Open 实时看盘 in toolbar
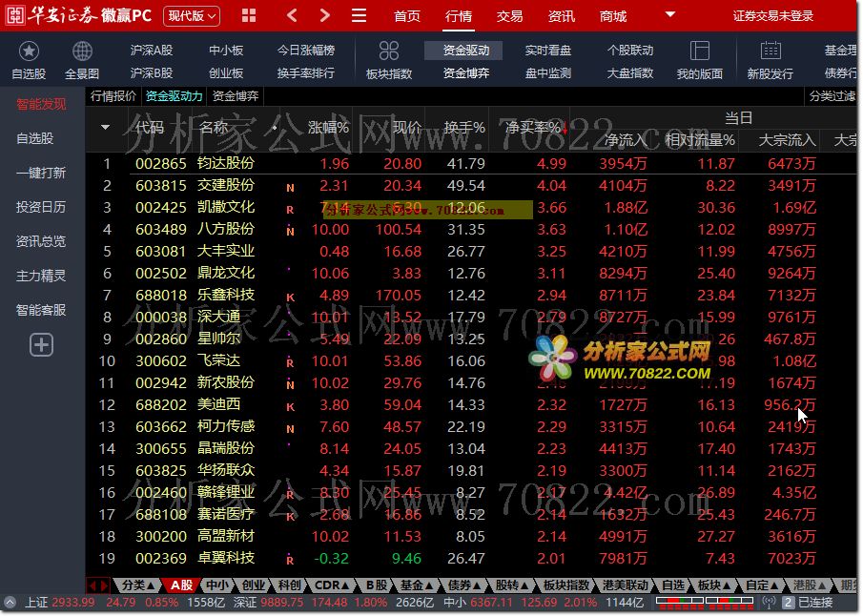Screen dimensions: 863x616 548,51
